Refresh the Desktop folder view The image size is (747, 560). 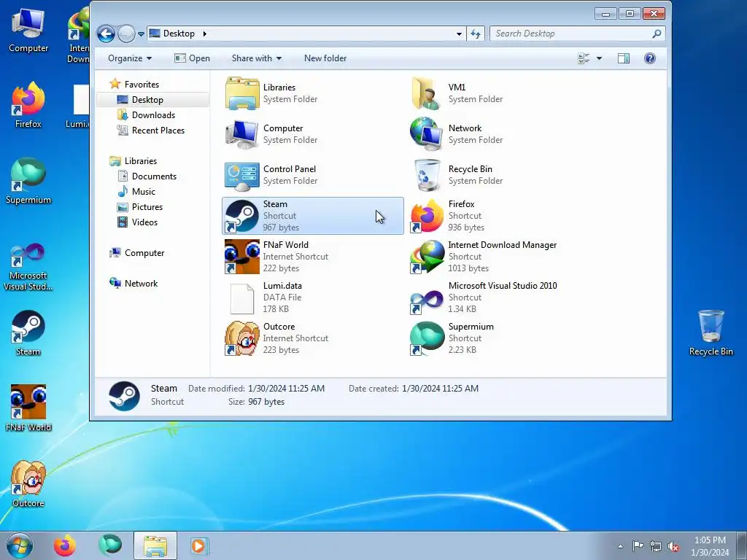[476, 34]
